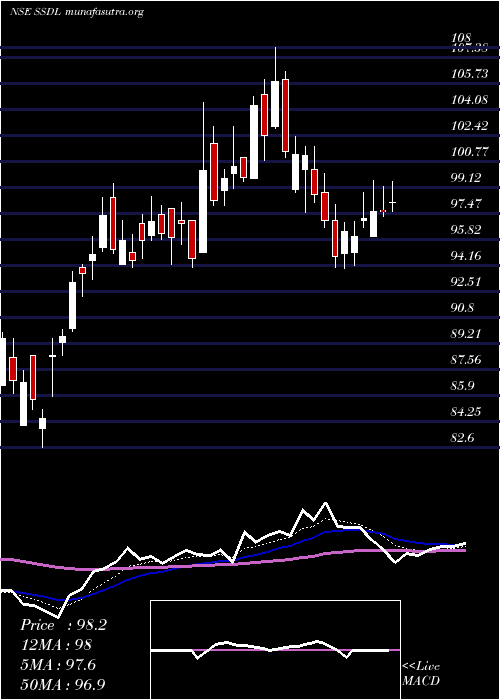Click the 104.08 price axis label
The width and height of the screenshot is (500, 700).
[x=470, y=100]
